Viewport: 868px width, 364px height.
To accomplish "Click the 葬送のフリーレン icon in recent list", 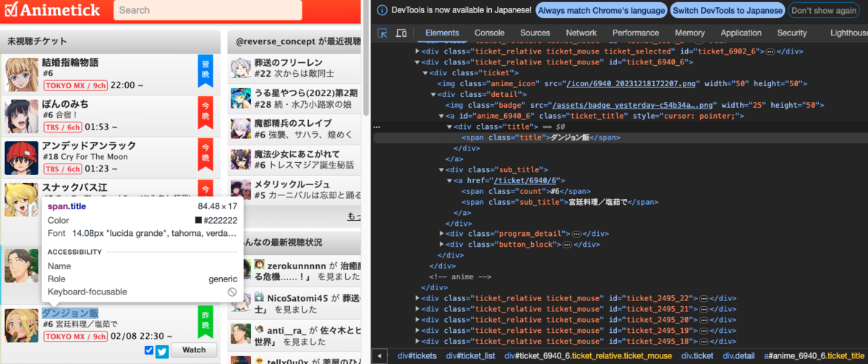I will tap(240, 68).
